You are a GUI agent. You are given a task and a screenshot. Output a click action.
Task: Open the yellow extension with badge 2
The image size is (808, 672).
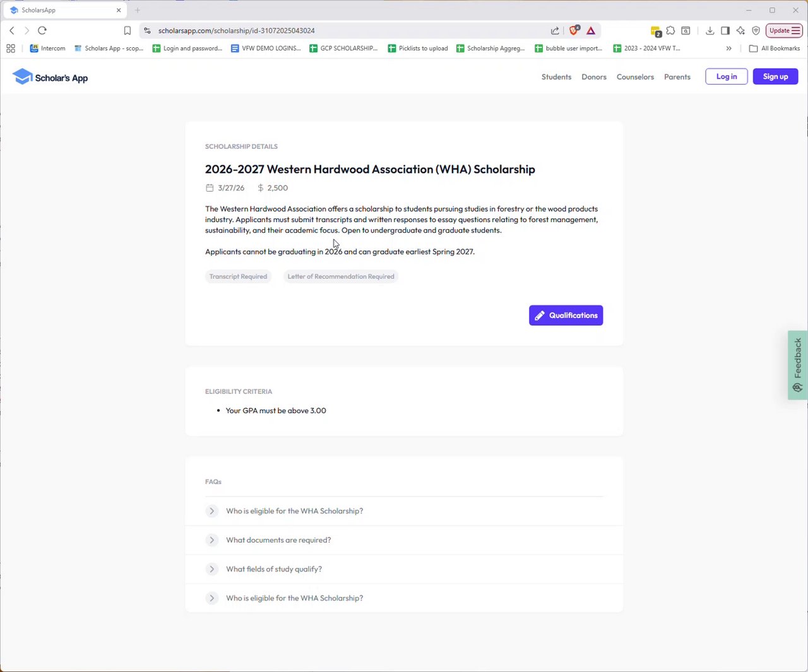[656, 31]
